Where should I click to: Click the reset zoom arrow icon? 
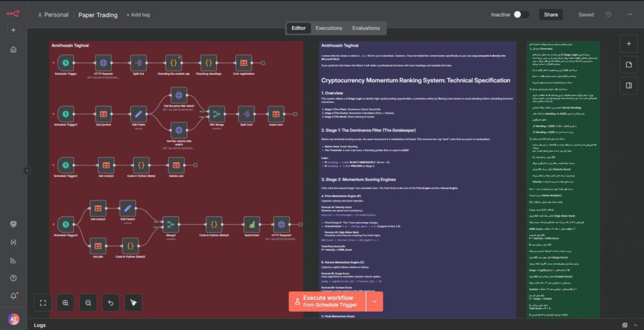111,303
